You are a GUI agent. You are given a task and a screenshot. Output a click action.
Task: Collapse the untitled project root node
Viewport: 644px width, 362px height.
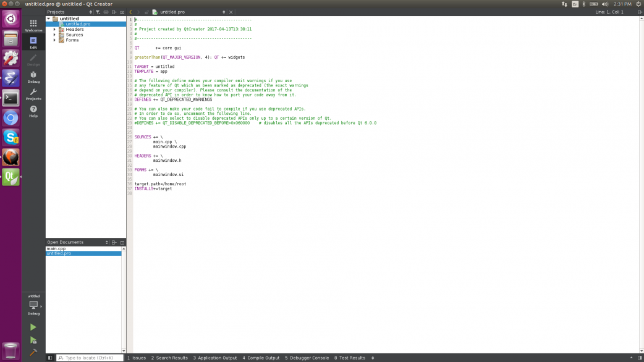click(x=49, y=19)
